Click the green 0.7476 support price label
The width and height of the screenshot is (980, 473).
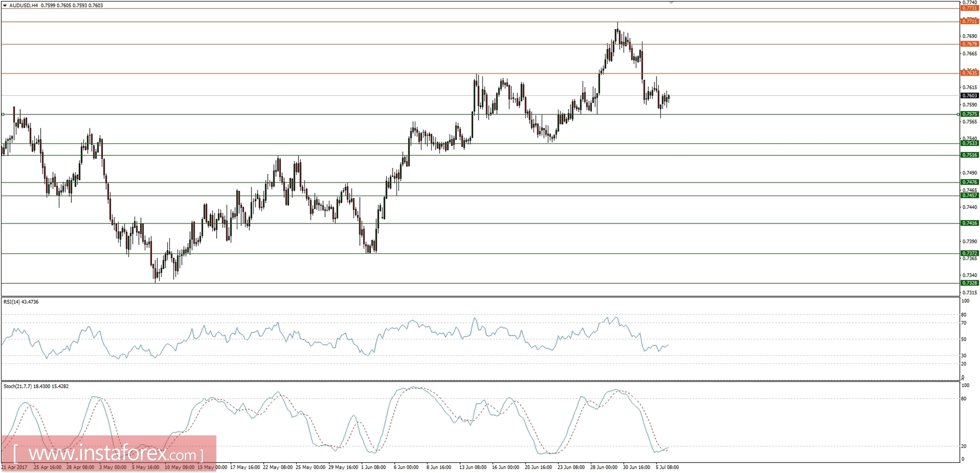pos(970,182)
